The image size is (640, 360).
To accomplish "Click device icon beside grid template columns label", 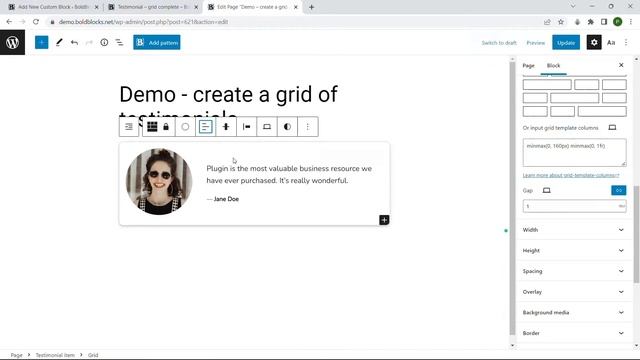I will 612,128.
